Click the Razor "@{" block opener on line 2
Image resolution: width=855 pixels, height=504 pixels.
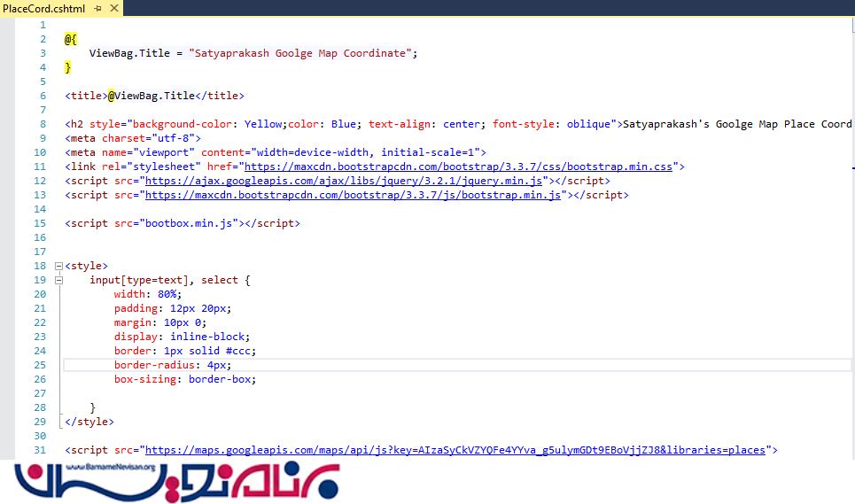pos(70,39)
